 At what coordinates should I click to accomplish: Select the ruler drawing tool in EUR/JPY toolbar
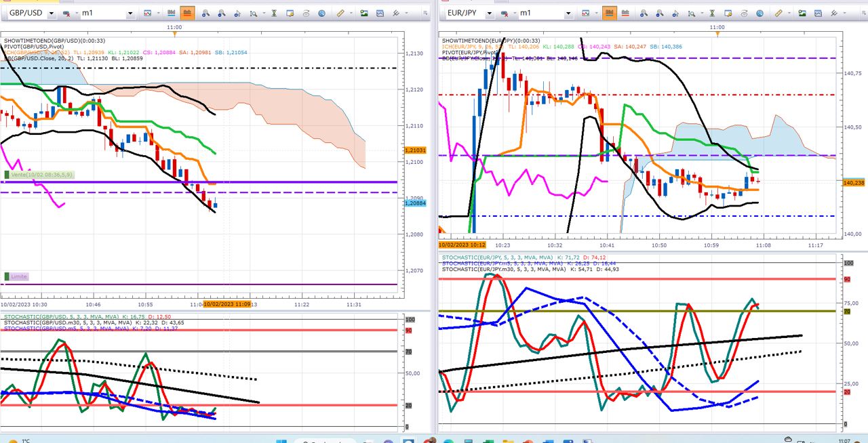pos(778,13)
